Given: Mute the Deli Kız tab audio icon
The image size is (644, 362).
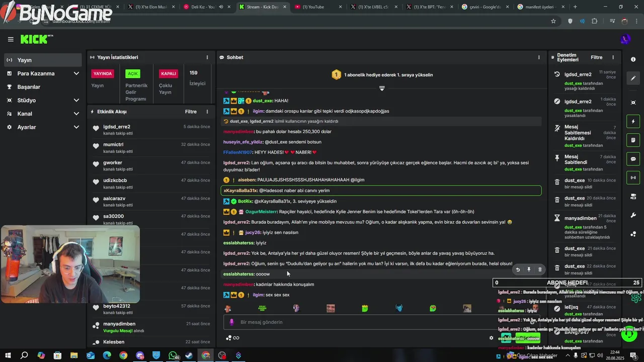Looking at the screenshot, I should (221, 7).
